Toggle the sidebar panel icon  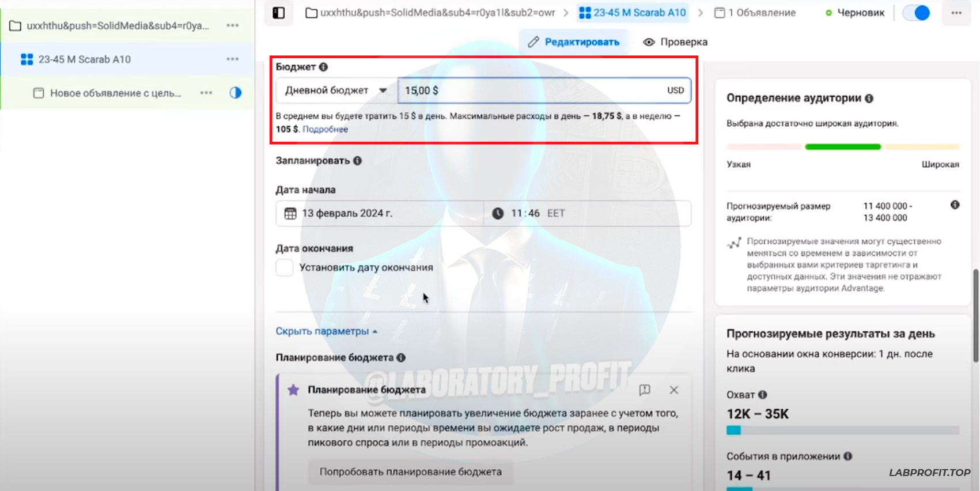click(x=279, y=13)
